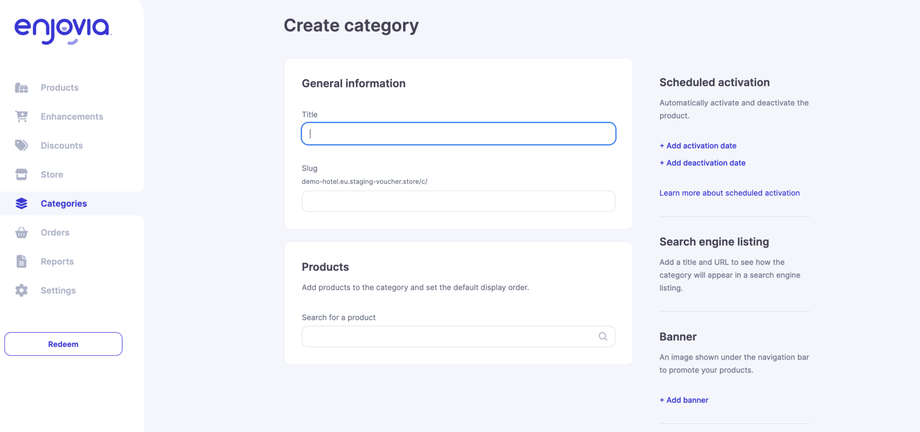The height and width of the screenshot is (432, 920).
Task: Go to the enjovia logo home
Action: pos(62,31)
